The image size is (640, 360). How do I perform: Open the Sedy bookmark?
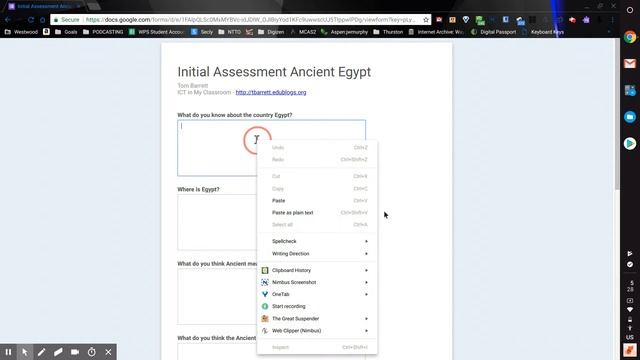202,32
